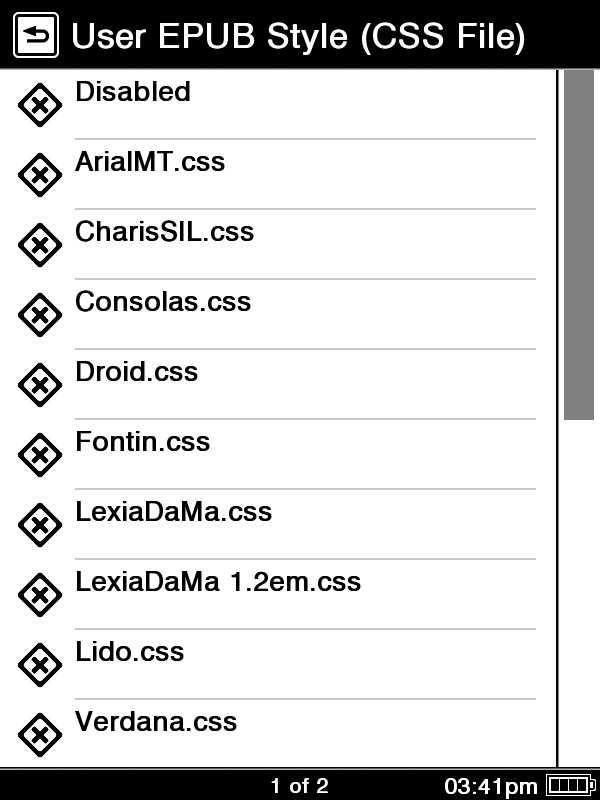This screenshot has height=800, width=600.
Task: Toggle the CharisSIL.css selection icon
Action: coord(40,245)
